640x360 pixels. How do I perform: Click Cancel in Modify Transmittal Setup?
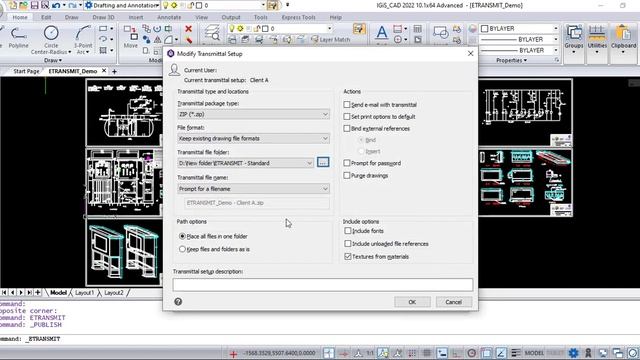point(453,302)
